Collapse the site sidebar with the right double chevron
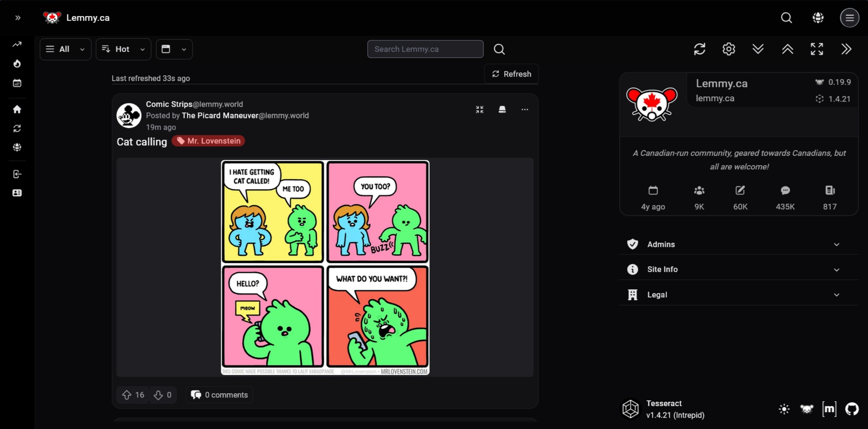 click(x=846, y=49)
